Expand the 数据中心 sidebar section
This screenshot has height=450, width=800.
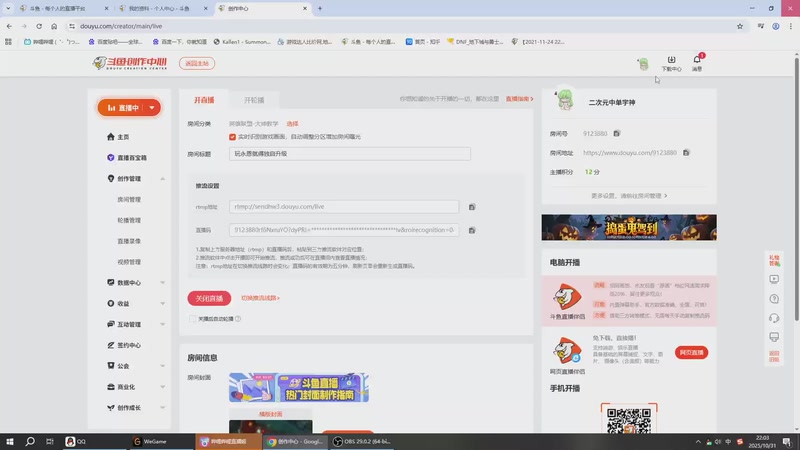pos(163,283)
